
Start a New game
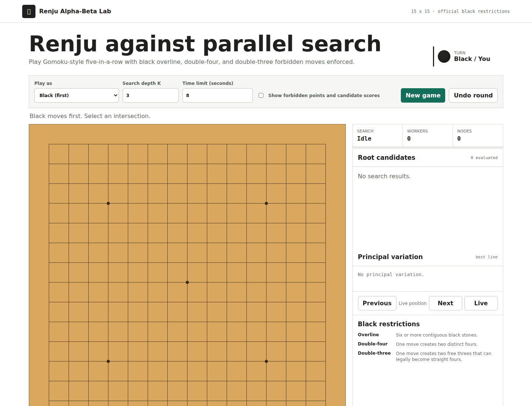click(423, 95)
